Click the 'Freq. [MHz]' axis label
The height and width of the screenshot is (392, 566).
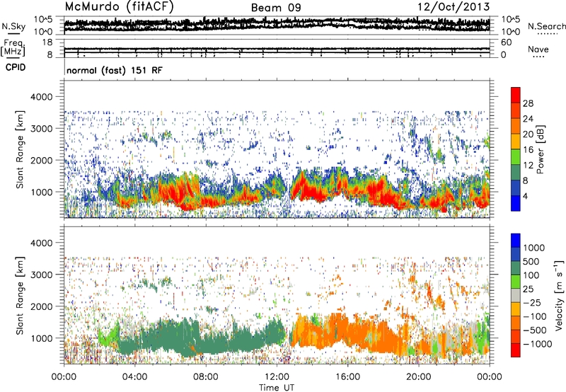pyautogui.click(x=13, y=49)
